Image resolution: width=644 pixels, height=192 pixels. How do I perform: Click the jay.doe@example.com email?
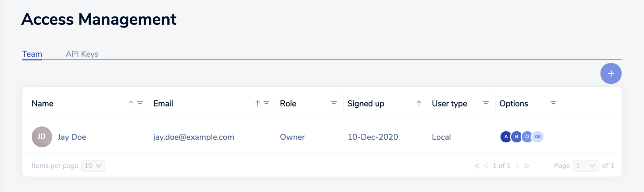(x=194, y=137)
